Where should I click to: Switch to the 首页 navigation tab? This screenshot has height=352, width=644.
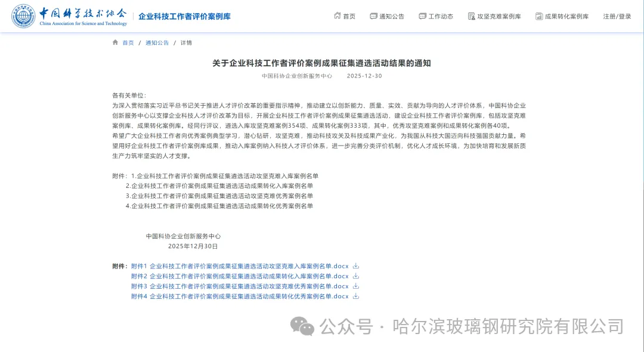pos(348,16)
